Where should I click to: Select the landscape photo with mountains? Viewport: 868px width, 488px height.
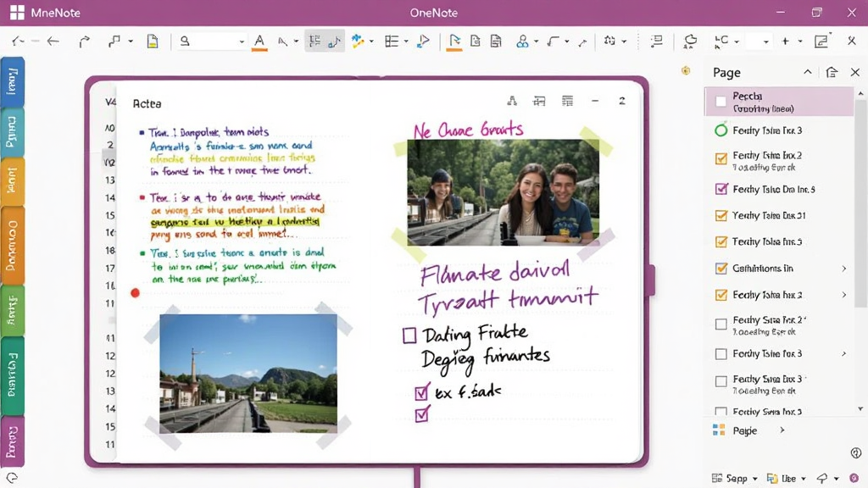tap(248, 374)
